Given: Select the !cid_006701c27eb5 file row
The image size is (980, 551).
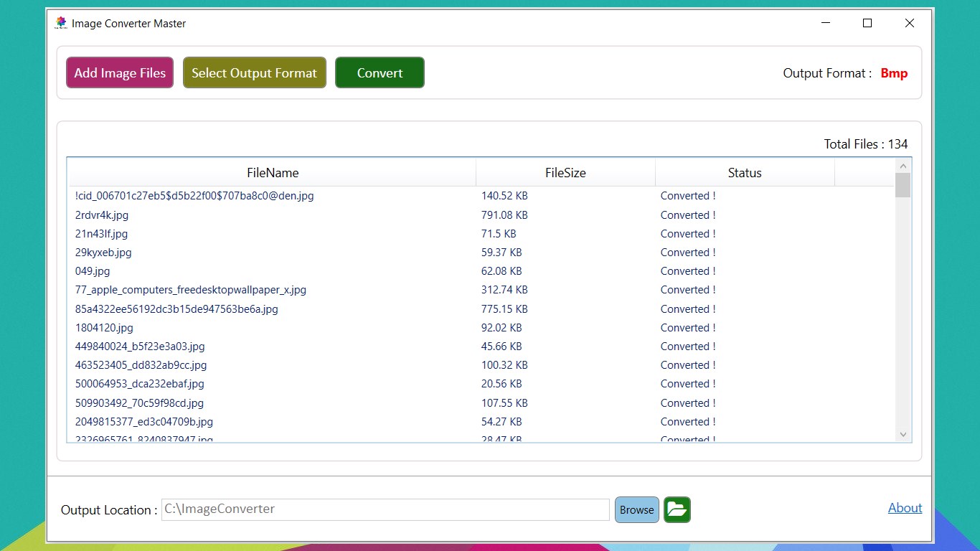Looking at the screenshot, I should pos(481,195).
